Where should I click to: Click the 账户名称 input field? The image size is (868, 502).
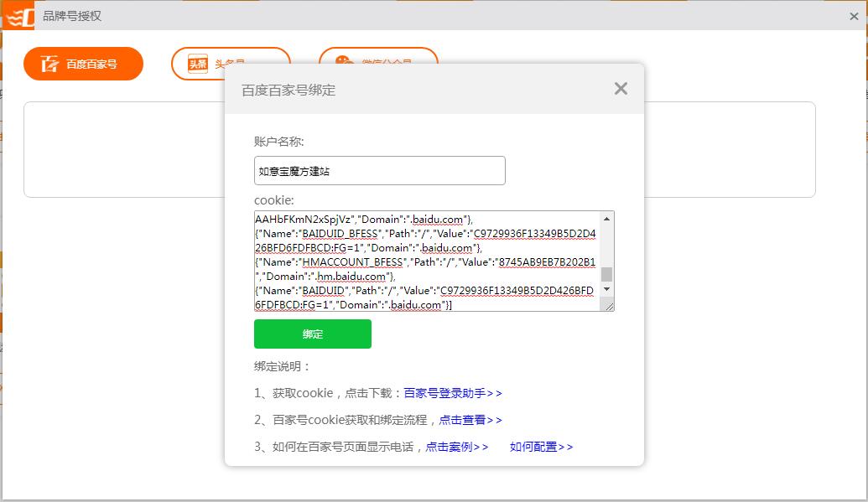point(379,170)
